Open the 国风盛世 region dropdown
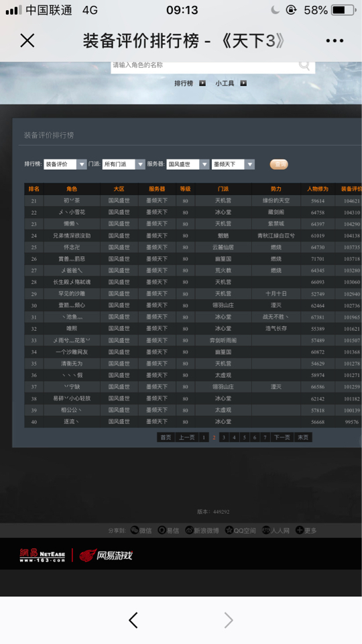This screenshot has width=362, height=644. tap(188, 164)
